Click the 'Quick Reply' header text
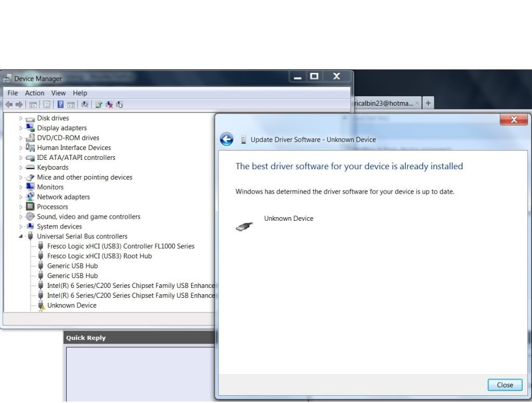The image size is (532, 403). click(x=86, y=338)
